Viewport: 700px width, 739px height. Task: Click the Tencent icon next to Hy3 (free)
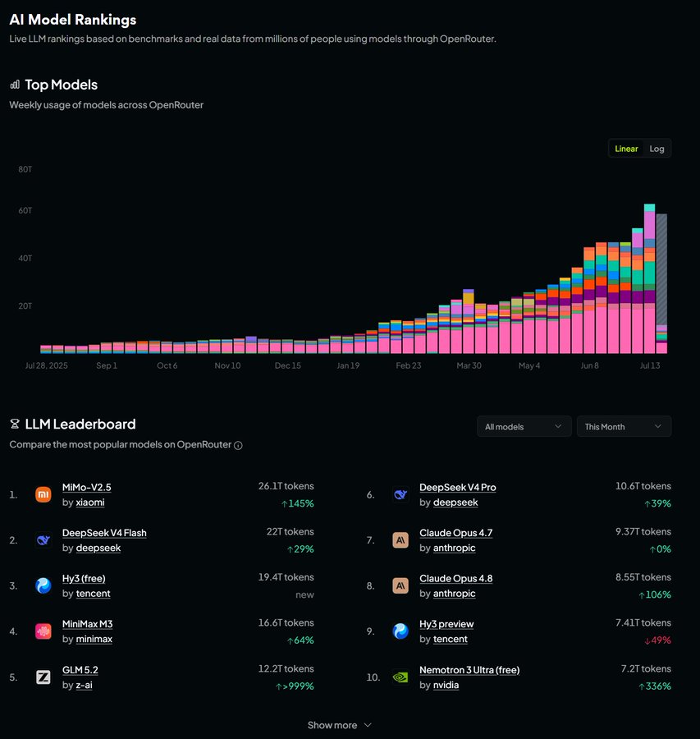tap(43, 585)
